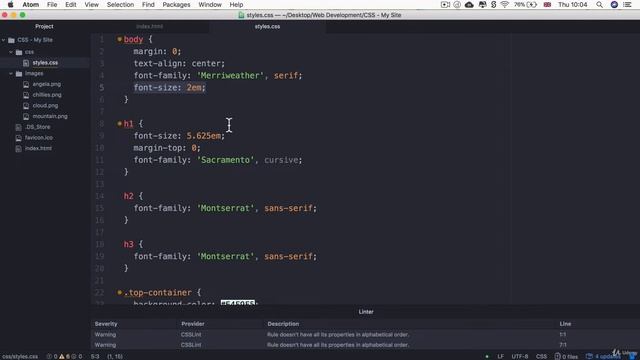Open chillies.png from the tree
640x360 pixels.
pyautogui.click(x=47, y=95)
